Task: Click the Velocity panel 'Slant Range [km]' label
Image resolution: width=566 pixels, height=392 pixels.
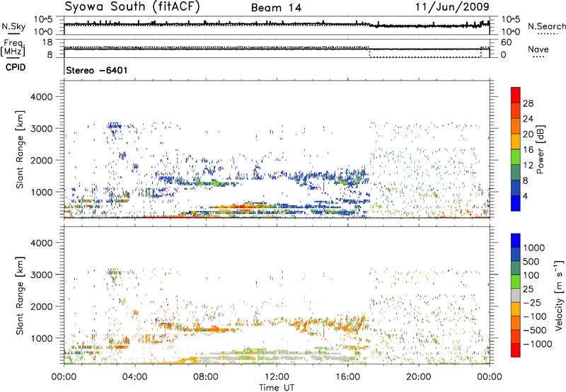Action: (20, 296)
